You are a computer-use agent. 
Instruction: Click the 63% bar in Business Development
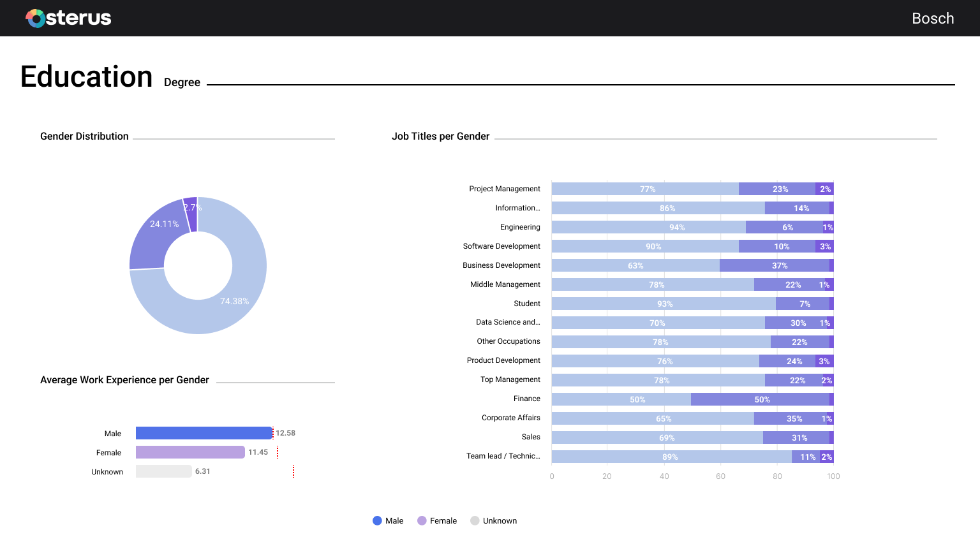pyautogui.click(x=635, y=265)
